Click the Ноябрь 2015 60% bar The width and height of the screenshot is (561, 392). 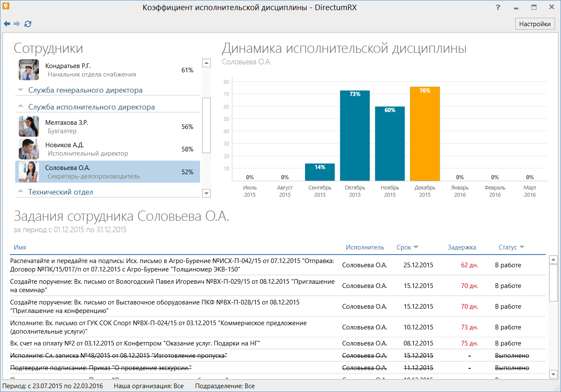(x=390, y=144)
